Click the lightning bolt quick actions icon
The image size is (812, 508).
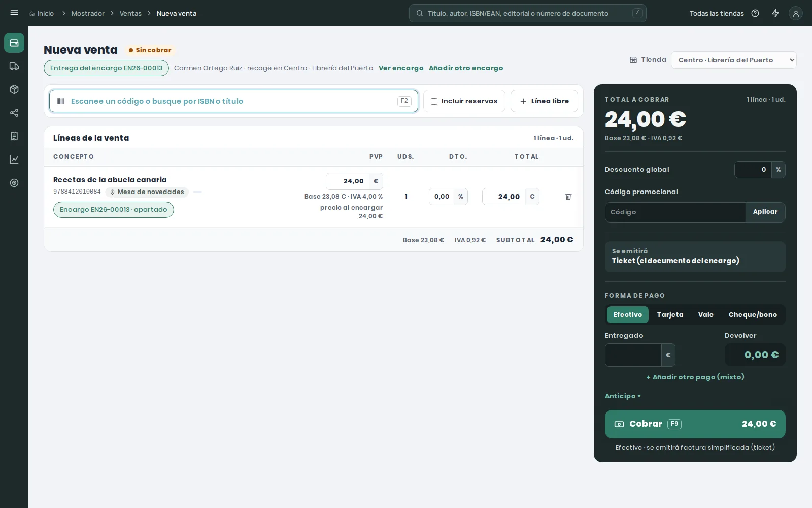coord(775,13)
